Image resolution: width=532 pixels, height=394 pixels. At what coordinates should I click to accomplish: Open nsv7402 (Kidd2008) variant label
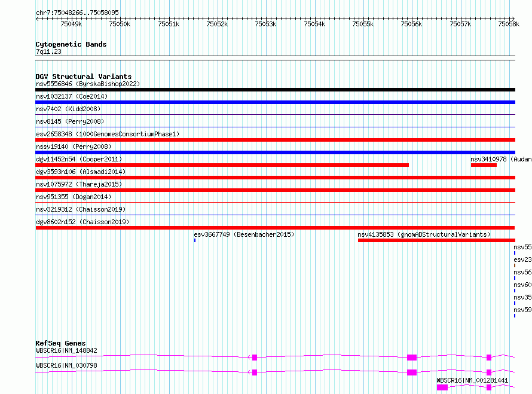[68, 109]
